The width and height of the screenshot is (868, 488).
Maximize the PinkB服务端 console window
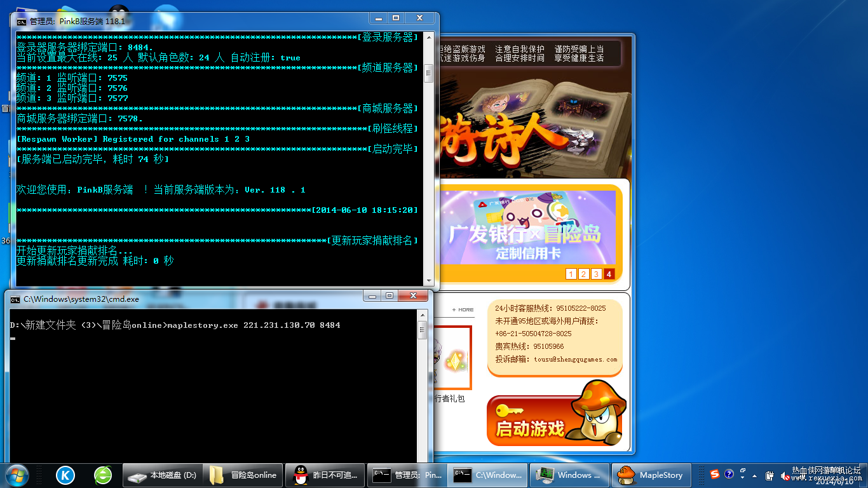pos(396,18)
